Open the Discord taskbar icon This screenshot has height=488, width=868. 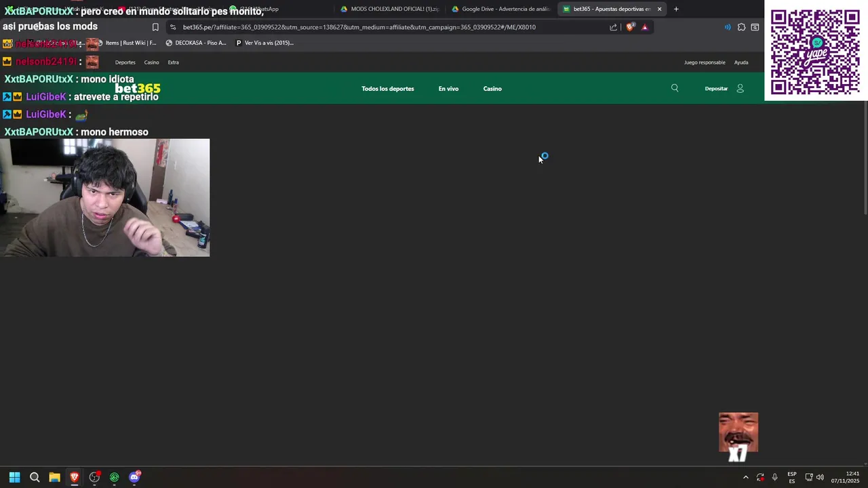point(134,477)
